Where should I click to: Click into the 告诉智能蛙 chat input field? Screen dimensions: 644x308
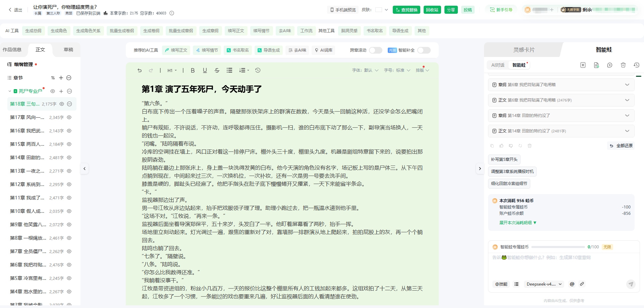563,266
